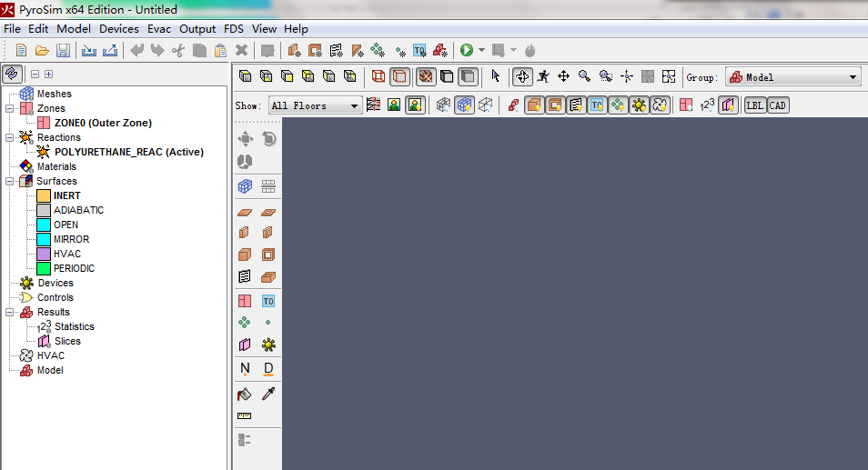Viewport: 868px width, 470px height.
Task: Select the paint bucket tool
Action: [x=244, y=394]
